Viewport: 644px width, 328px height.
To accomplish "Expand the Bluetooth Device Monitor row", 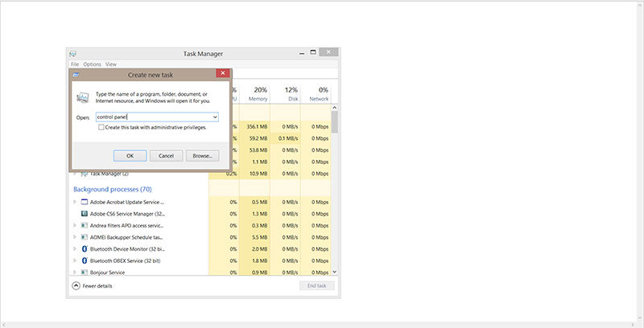I will point(74,249).
